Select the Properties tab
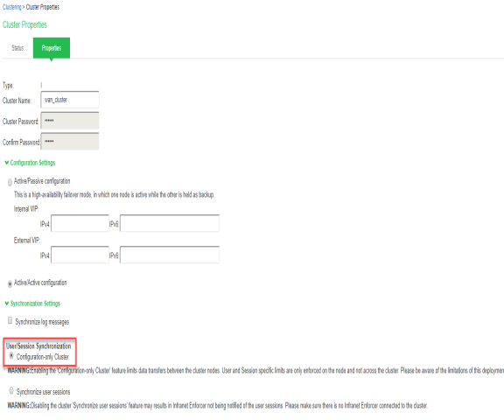Image resolution: width=504 pixels, height=420 pixels. point(52,48)
